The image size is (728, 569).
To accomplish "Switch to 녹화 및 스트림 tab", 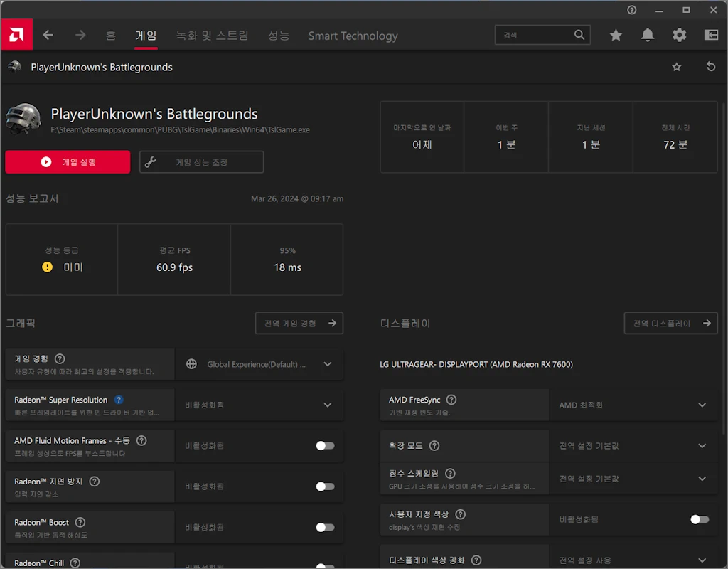I will [x=212, y=36].
